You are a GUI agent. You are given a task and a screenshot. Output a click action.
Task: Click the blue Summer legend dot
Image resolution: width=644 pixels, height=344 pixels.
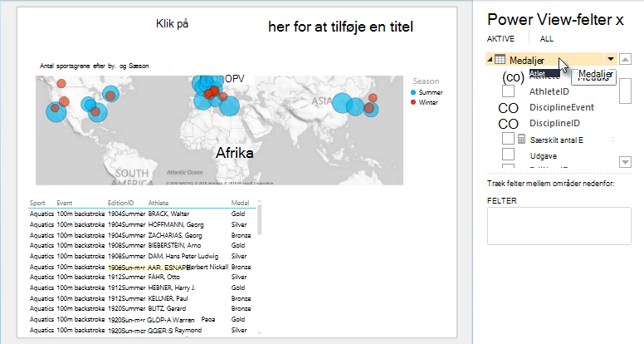[x=413, y=92]
